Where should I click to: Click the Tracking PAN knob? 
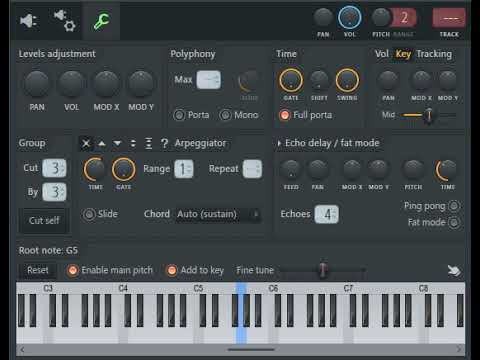pos(388,81)
